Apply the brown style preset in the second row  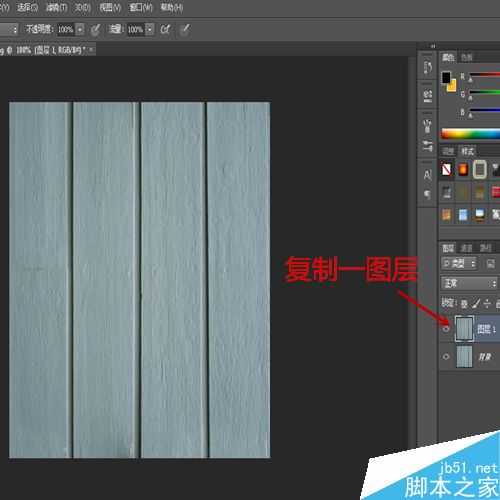tap(479, 192)
